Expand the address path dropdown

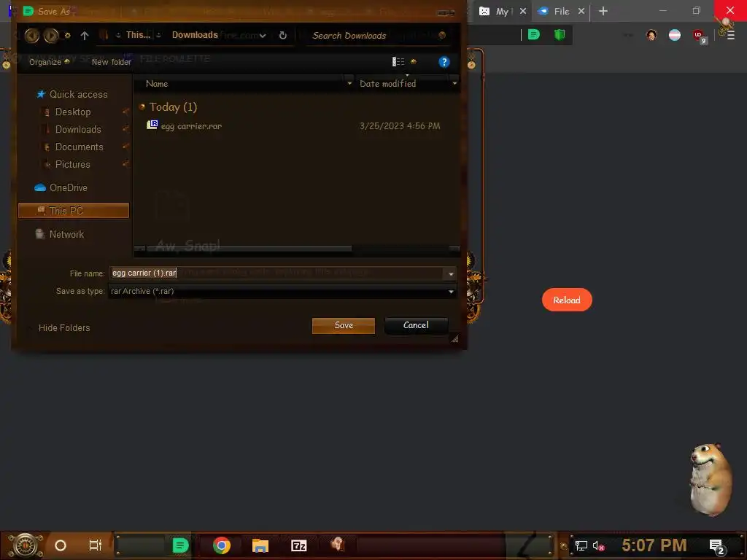click(263, 35)
